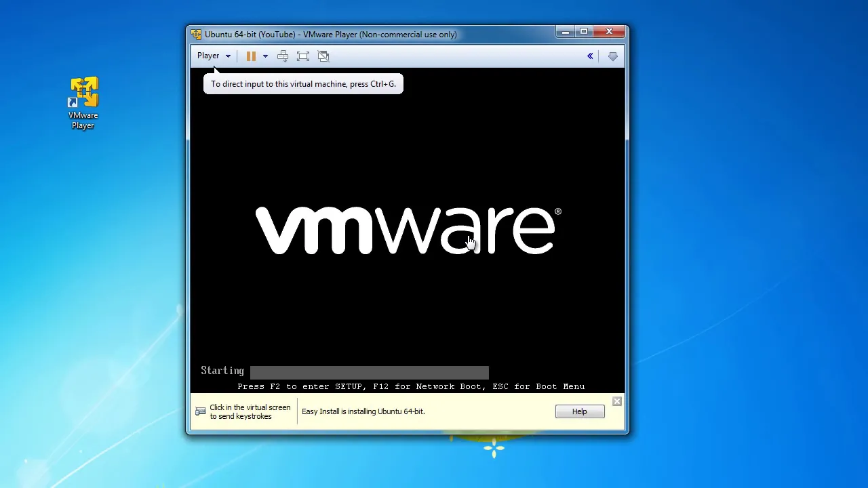Image resolution: width=868 pixels, height=488 pixels.
Task: Click the Send Ctrl+Alt+Del toolbar icon
Action: [x=283, y=56]
